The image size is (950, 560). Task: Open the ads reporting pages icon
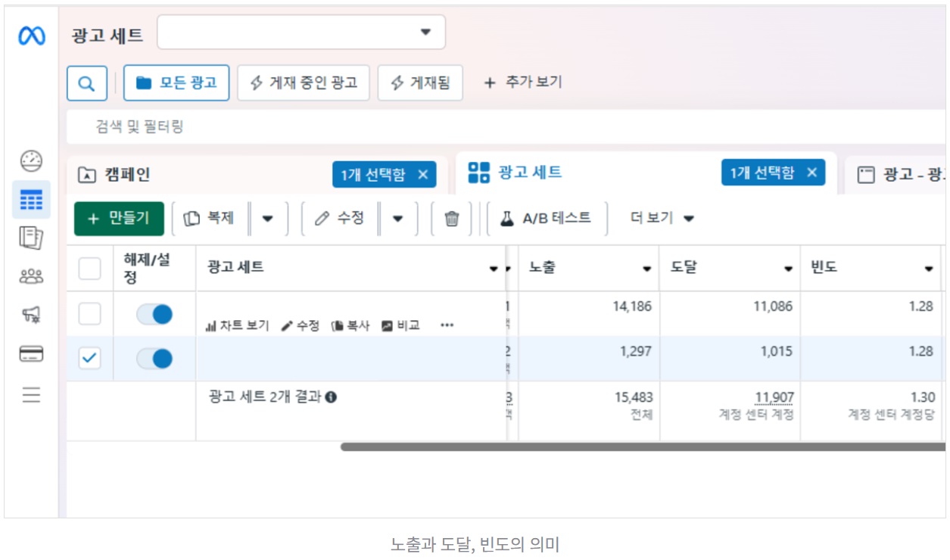31,238
